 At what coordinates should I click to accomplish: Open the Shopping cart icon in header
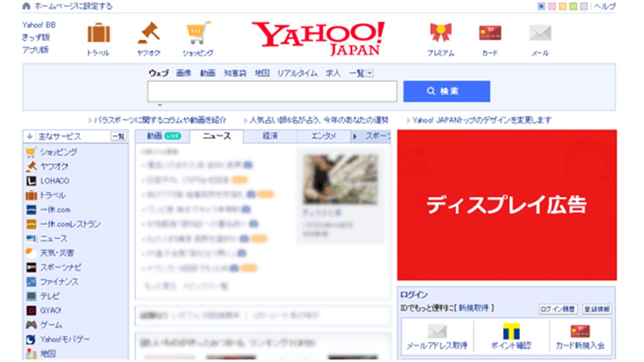coord(198,33)
